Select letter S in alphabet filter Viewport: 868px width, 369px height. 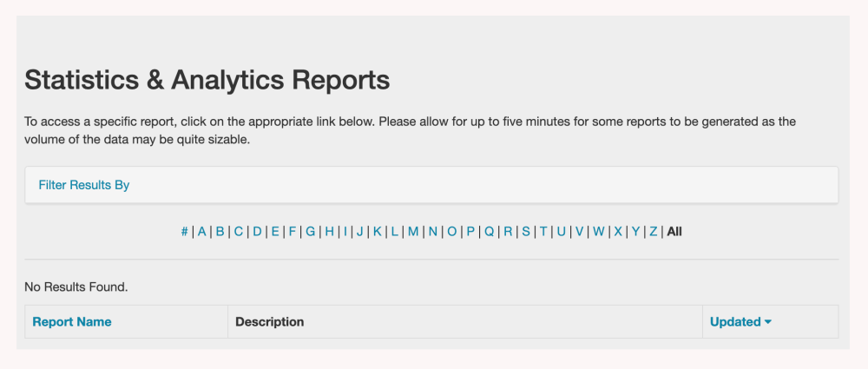coord(526,232)
